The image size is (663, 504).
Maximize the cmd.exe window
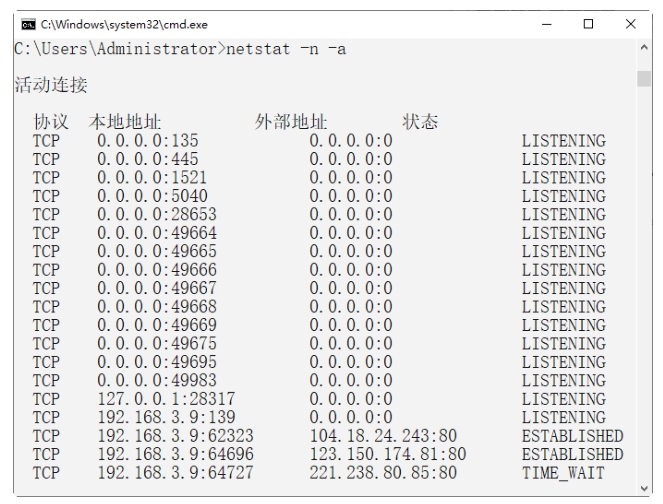point(588,24)
